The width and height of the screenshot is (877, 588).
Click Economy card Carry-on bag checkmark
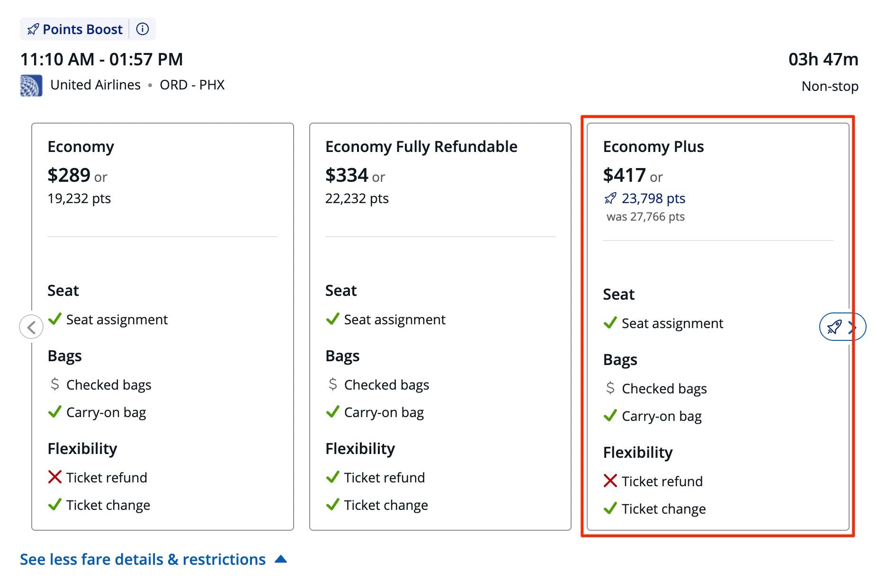pyautogui.click(x=55, y=411)
